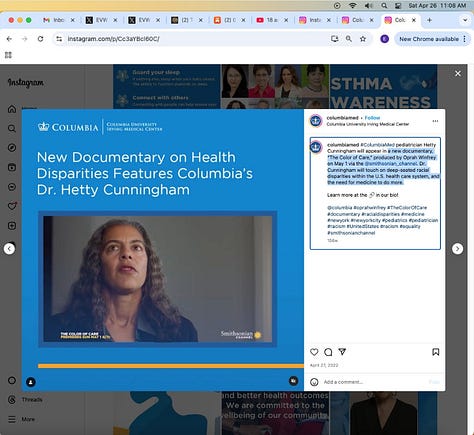
Task: Bookmark this page with star icon
Action: [363, 39]
